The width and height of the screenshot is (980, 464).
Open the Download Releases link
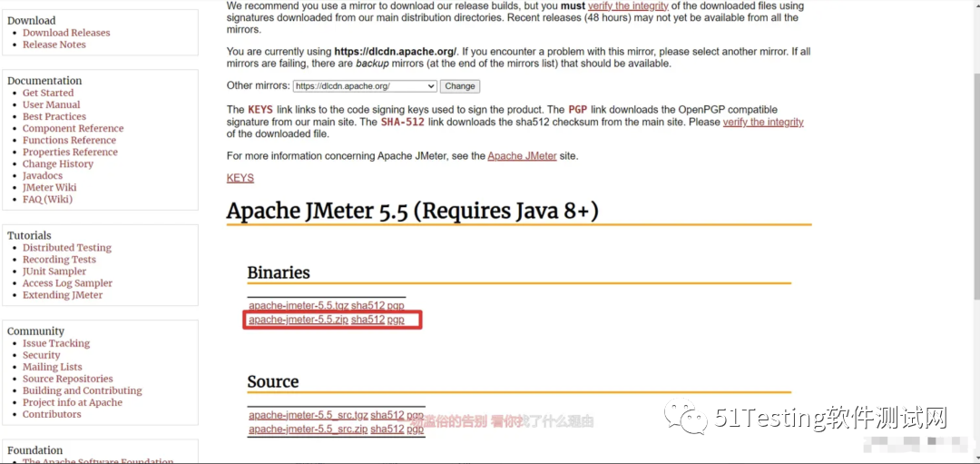coord(66,33)
